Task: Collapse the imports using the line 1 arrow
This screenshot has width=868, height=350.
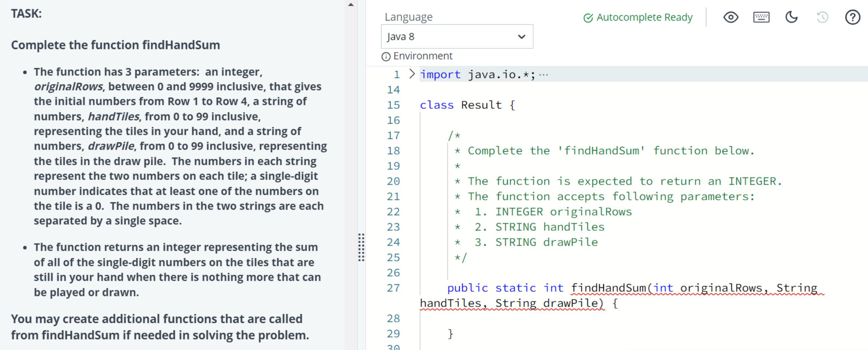Action: [411, 74]
